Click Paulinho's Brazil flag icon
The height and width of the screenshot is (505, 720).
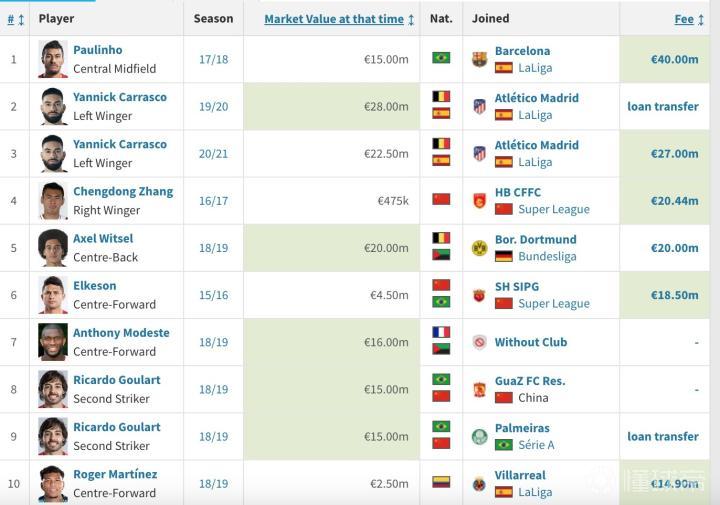click(x=441, y=58)
